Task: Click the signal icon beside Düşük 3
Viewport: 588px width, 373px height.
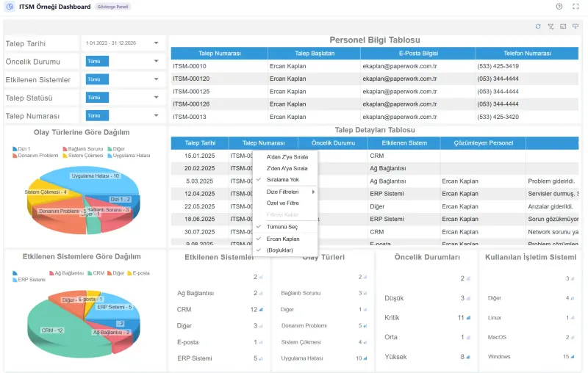Action: (468, 298)
